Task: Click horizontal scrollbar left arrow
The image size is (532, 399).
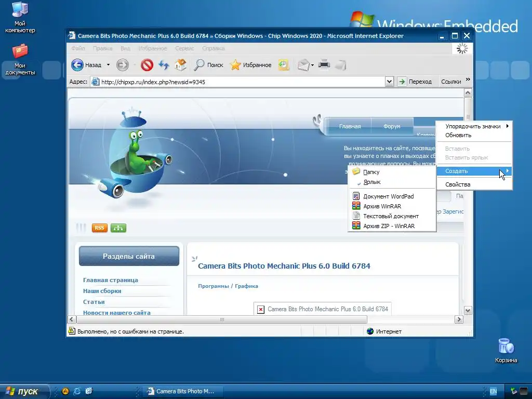Action: (72, 320)
